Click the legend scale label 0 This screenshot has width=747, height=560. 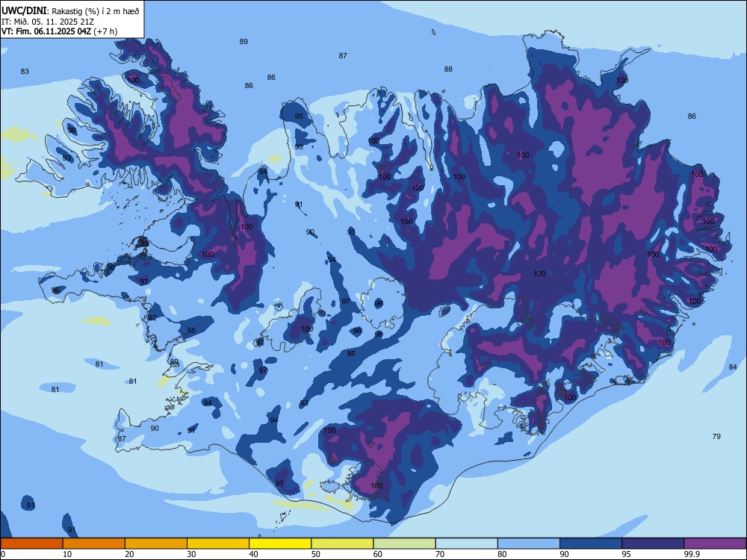3,554
